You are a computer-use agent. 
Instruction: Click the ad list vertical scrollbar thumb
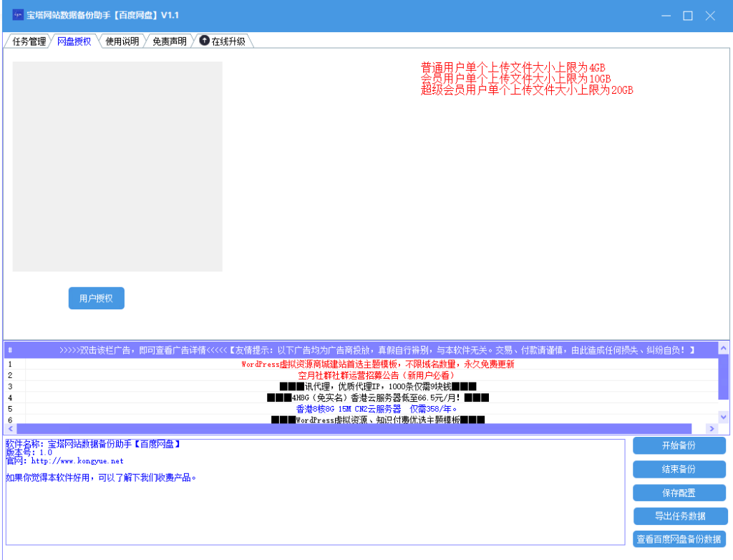coord(723,377)
